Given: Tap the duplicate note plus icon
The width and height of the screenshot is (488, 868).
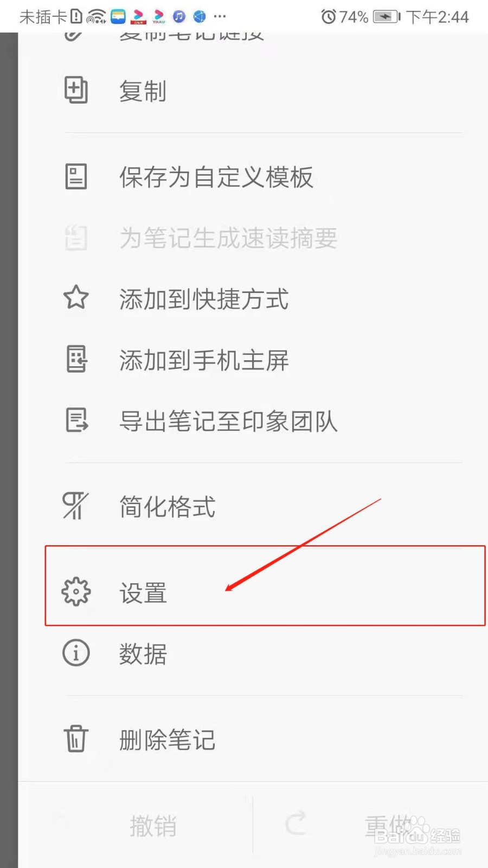Looking at the screenshot, I should click(x=76, y=90).
